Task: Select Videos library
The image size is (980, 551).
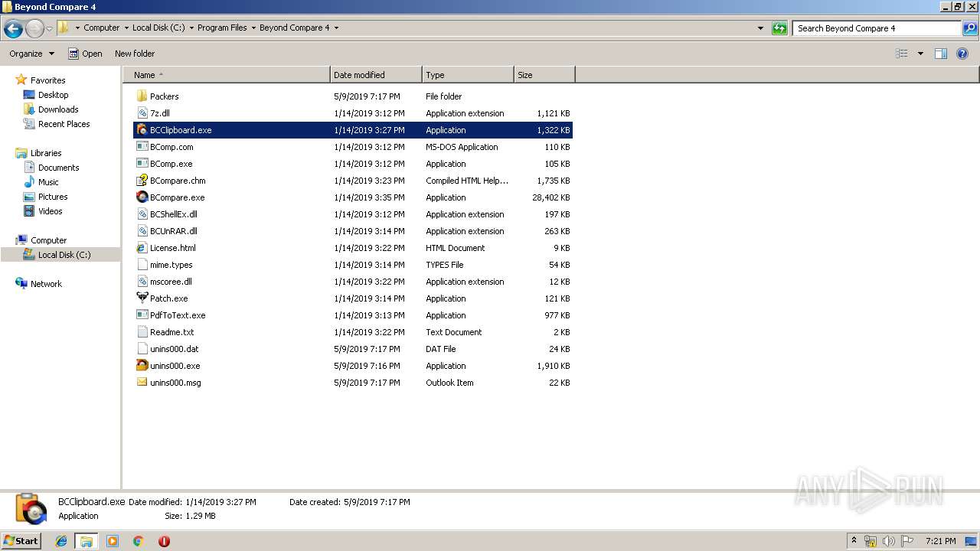Action: click(x=50, y=211)
